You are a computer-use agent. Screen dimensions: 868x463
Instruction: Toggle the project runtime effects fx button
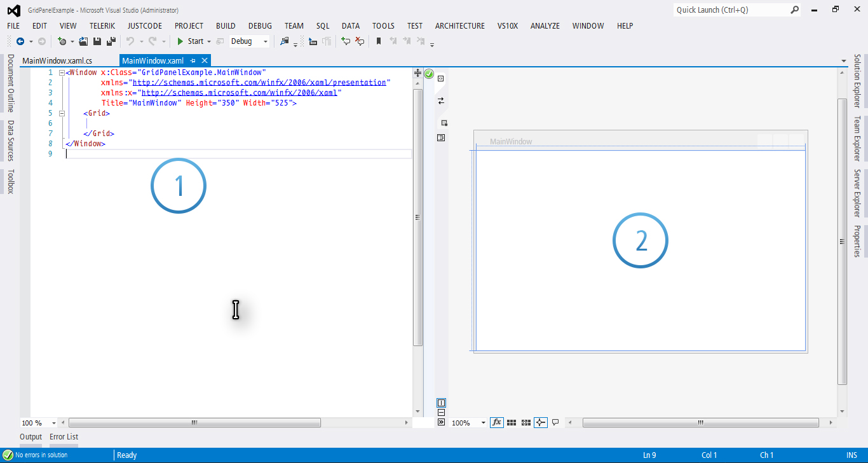click(497, 422)
